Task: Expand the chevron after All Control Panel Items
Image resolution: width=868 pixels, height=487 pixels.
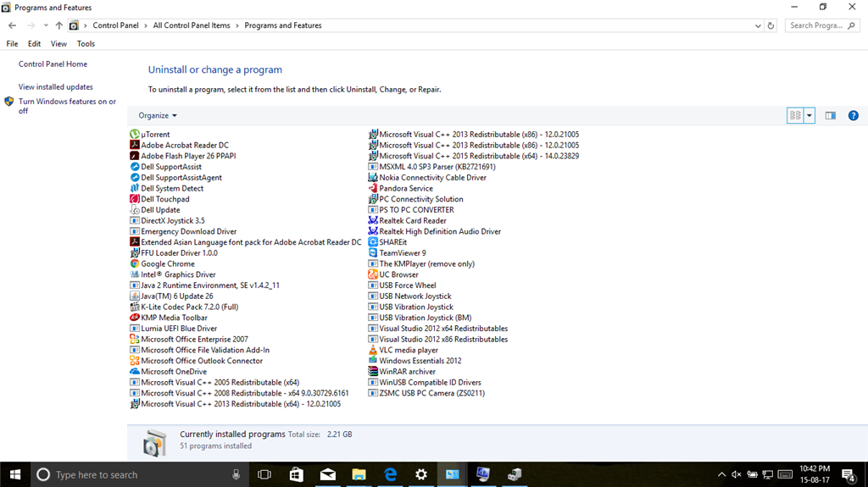Action: coord(237,25)
